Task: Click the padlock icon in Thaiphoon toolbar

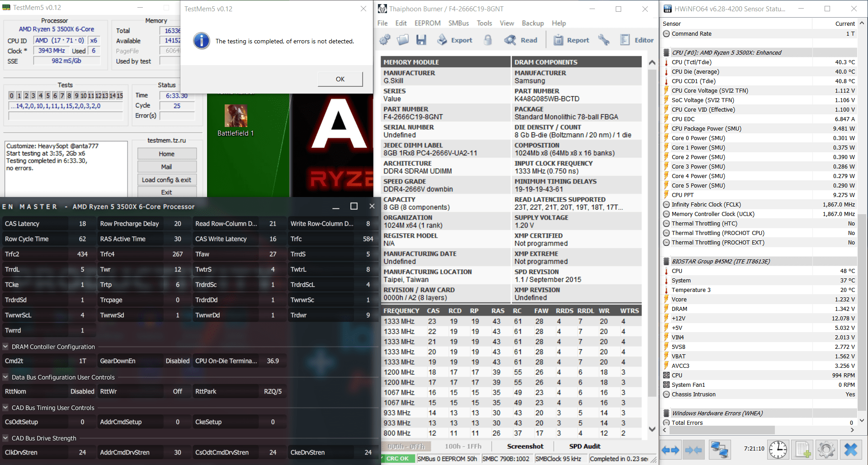Action: 488,40
